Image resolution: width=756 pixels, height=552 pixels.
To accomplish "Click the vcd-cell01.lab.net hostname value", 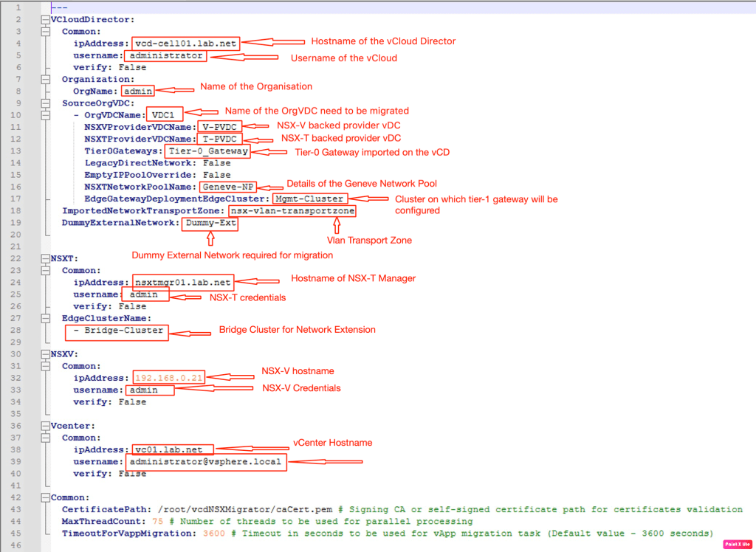I will [x=186, y=44].
